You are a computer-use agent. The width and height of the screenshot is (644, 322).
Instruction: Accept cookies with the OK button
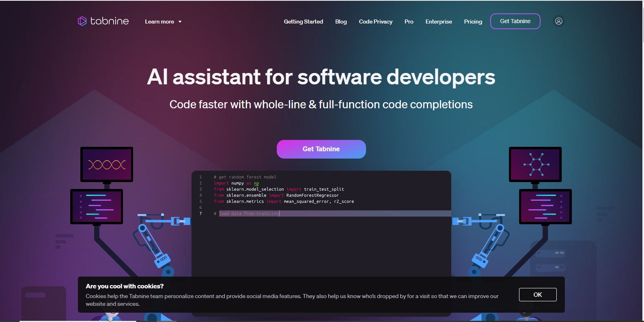point(537,294)
